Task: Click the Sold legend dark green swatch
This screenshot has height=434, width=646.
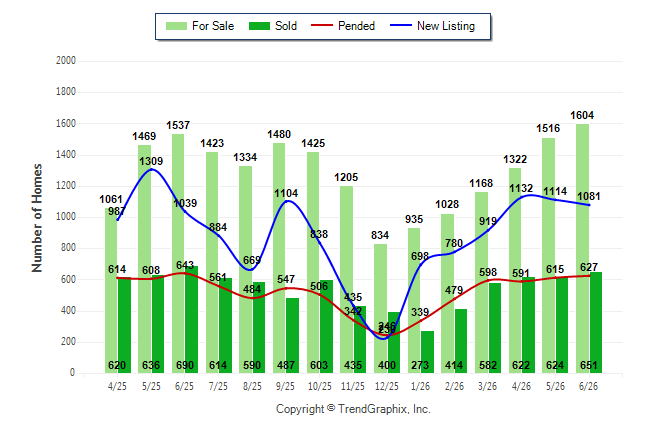Action: coord(260,26)
